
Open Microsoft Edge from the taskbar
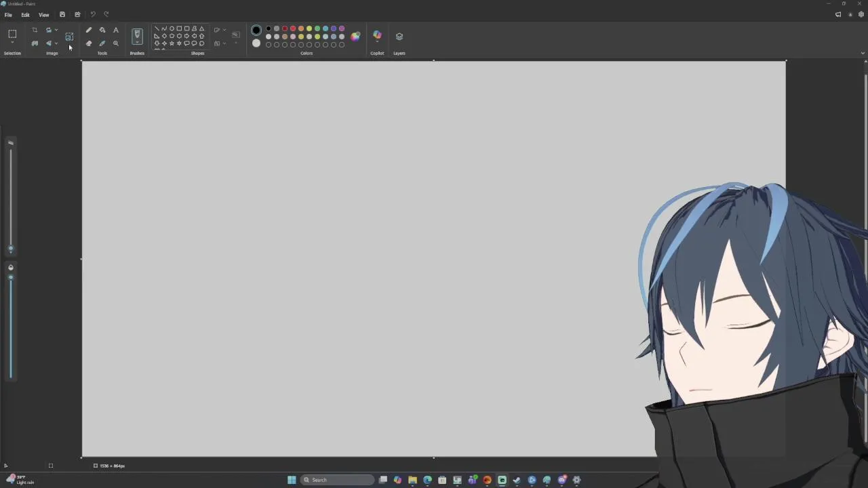[427, 480]
